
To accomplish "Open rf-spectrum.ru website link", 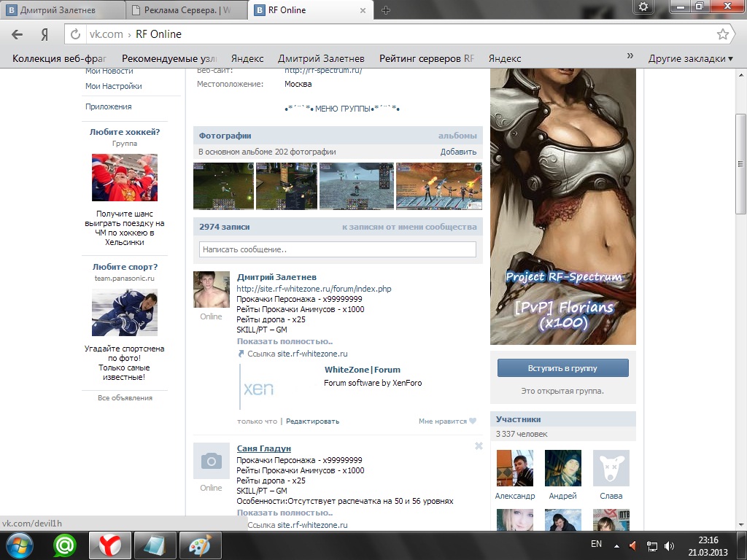I will point(323,71).
